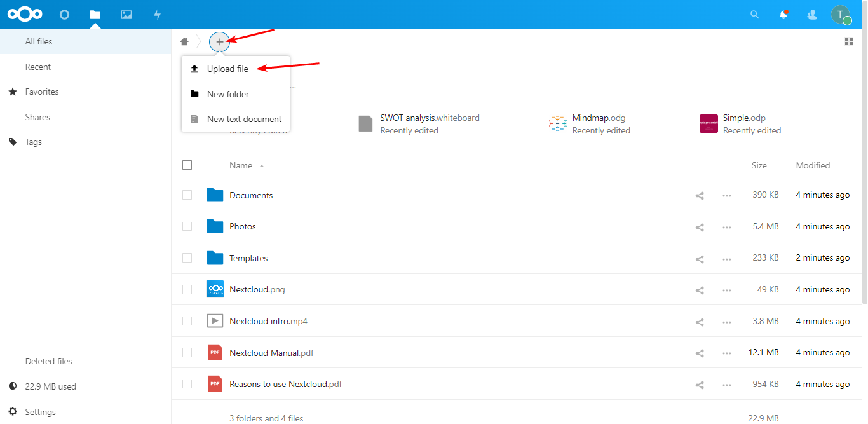The width and height of the screenshot is (868, 424).
Task: Open the Activity lightning icon
Action: coord(158,14)
